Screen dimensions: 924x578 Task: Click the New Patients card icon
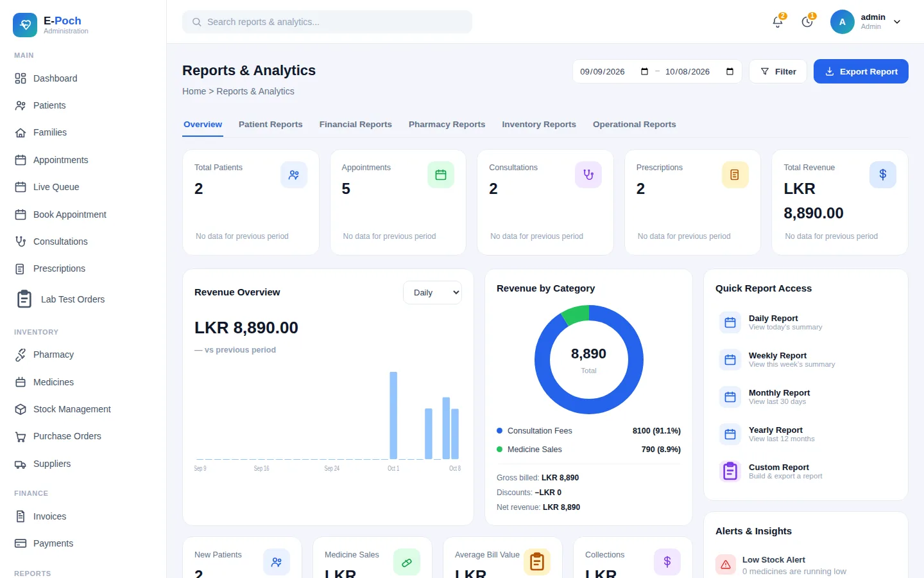tap(277, 563)
